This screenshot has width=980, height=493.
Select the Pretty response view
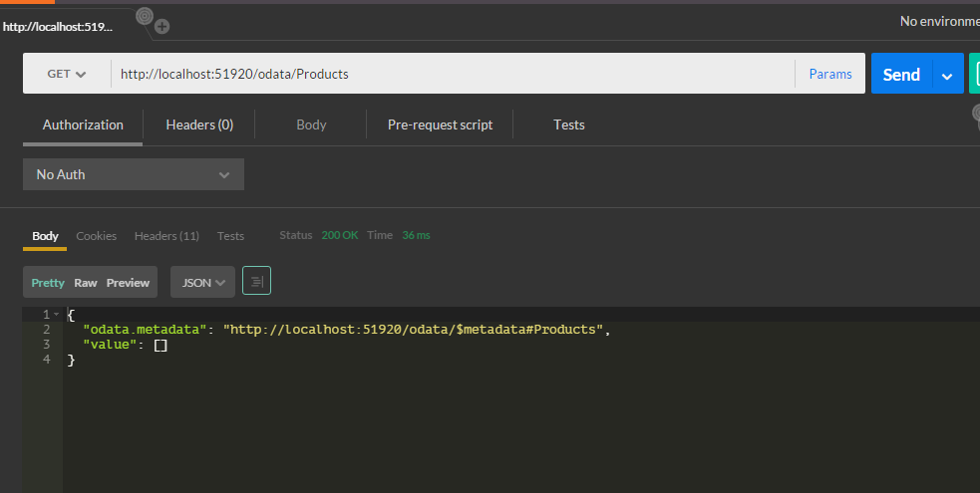tap(48, 283)
